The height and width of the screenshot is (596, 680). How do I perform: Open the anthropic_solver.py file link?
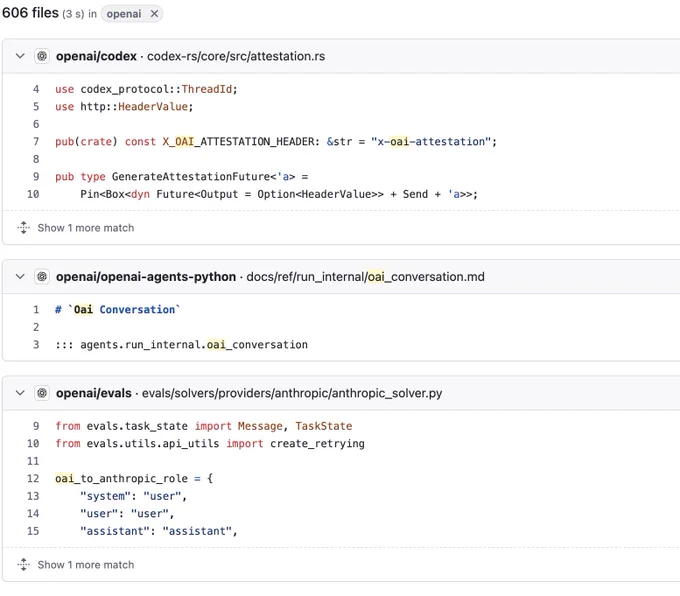292,393
